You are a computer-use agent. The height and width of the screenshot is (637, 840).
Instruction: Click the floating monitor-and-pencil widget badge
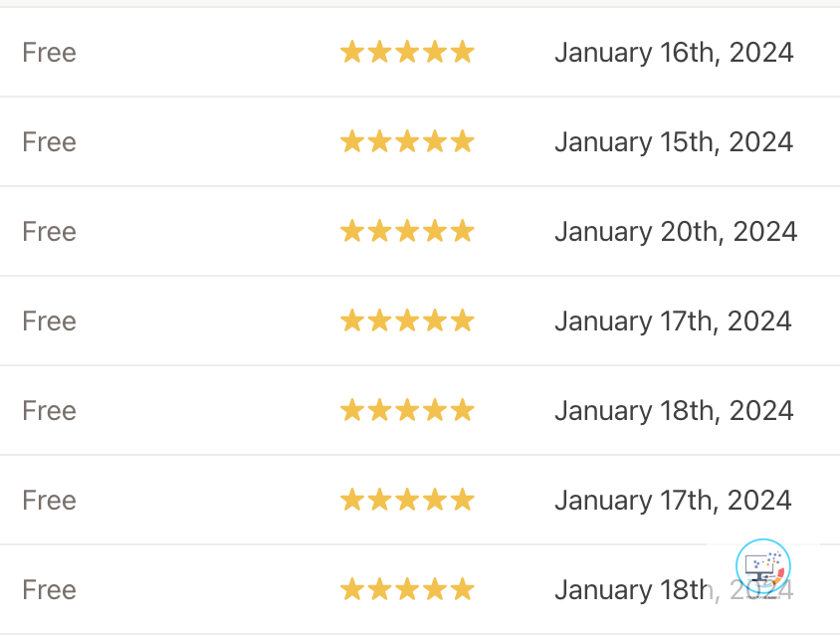click(x=761, y=566)
